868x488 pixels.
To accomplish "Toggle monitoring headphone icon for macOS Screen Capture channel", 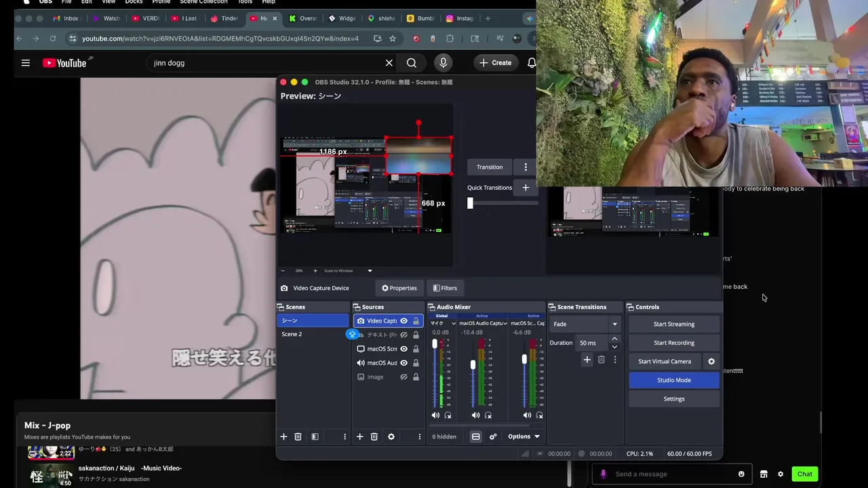I will [x=540, y=415].
